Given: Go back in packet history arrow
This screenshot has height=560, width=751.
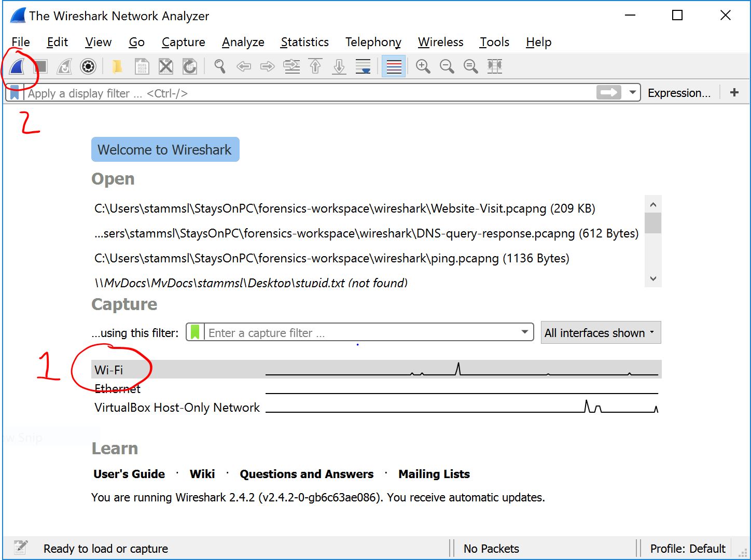Looking at the screenshot, I should [244, 66].
